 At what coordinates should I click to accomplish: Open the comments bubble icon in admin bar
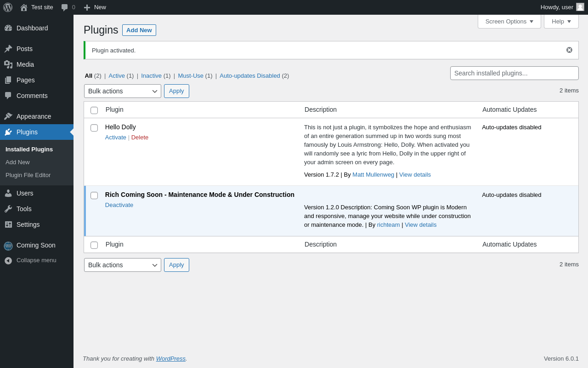coord(65,7)
